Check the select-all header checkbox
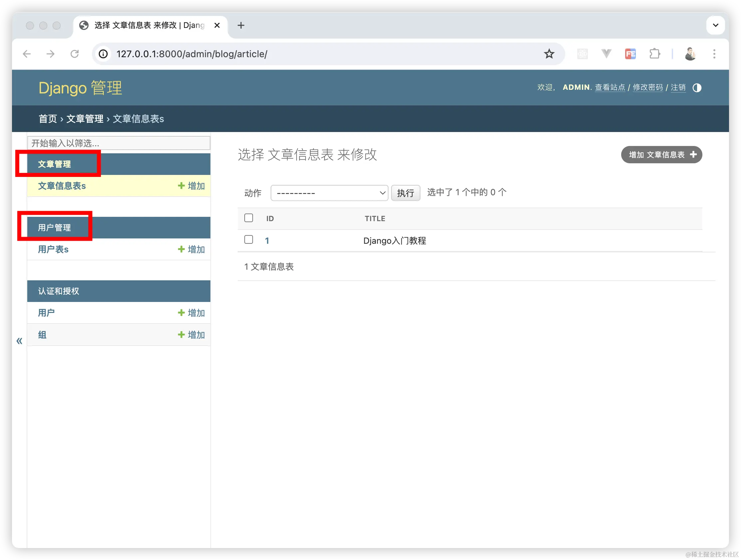 pyautogui.click(x=249, y=218)
